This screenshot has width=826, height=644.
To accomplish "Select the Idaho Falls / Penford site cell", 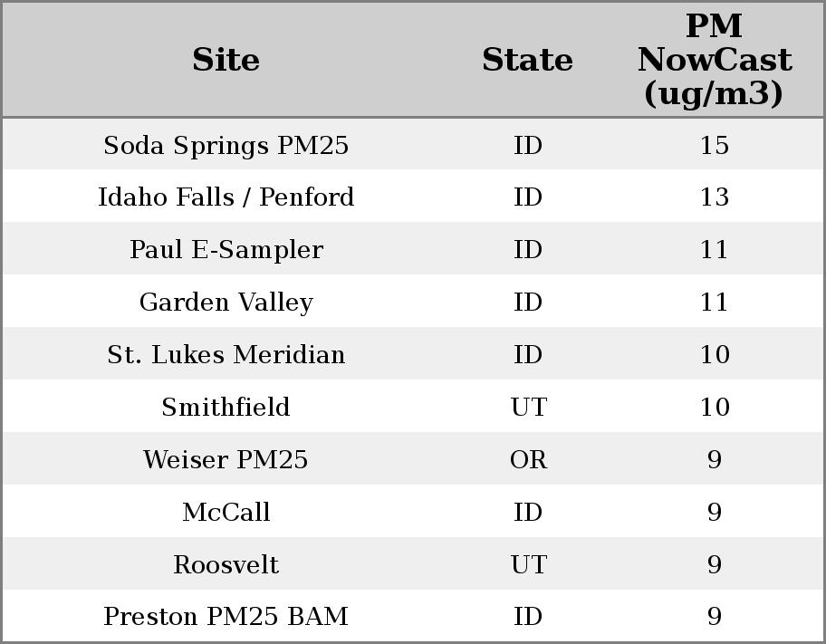I will coord(226,197).
